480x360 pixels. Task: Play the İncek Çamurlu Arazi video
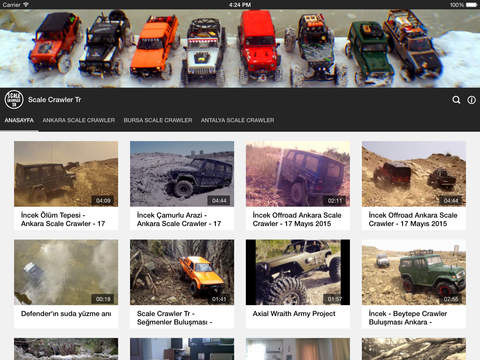(182, 174)
